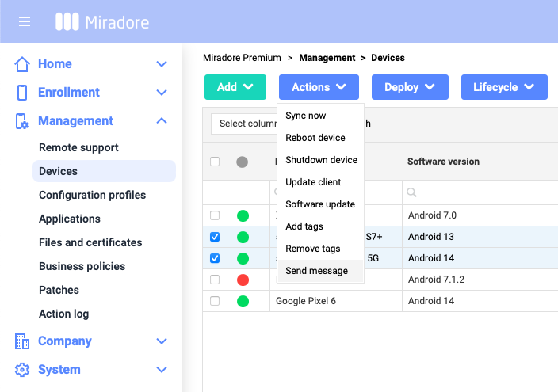
Task: Check the Google Pixel 6 row checkbox
Action: point(215,301)
